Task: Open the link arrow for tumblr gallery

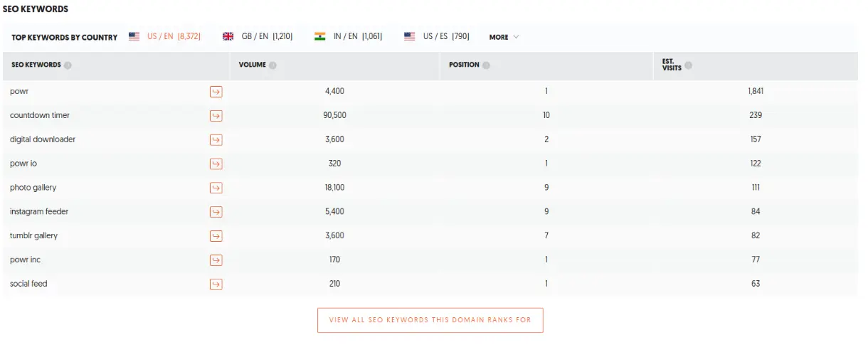Action: (x=216, y=235)
